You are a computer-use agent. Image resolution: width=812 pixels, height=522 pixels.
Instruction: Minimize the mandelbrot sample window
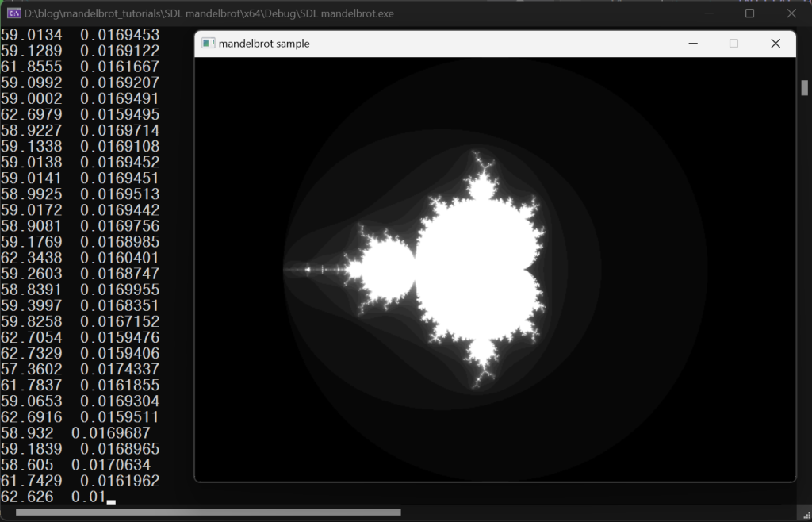click(693, 44)
